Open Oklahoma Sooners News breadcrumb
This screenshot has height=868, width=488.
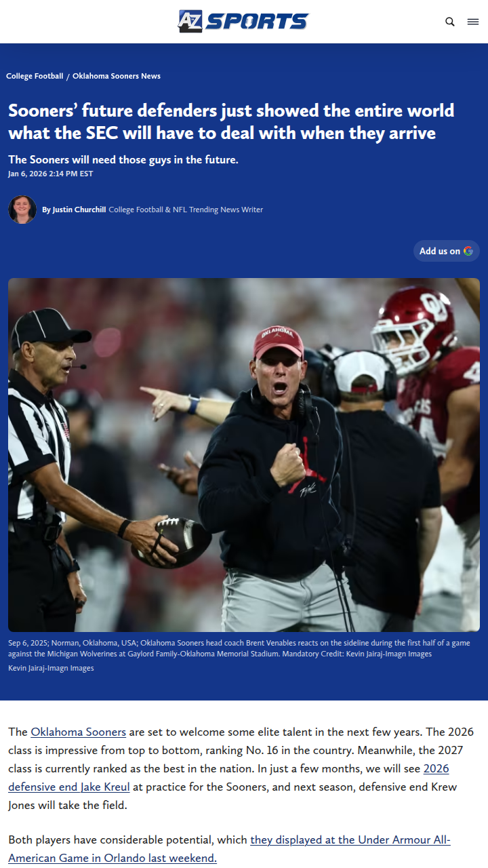[117, 76]
